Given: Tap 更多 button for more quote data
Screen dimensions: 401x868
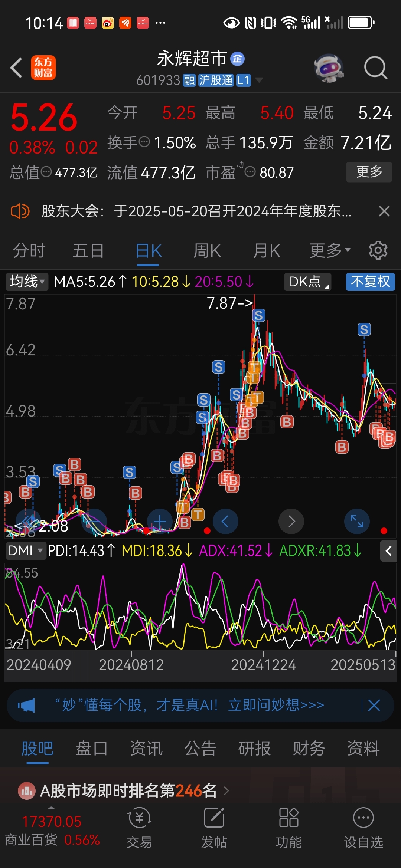Looking at the screenshot, I should coord(369,172).
